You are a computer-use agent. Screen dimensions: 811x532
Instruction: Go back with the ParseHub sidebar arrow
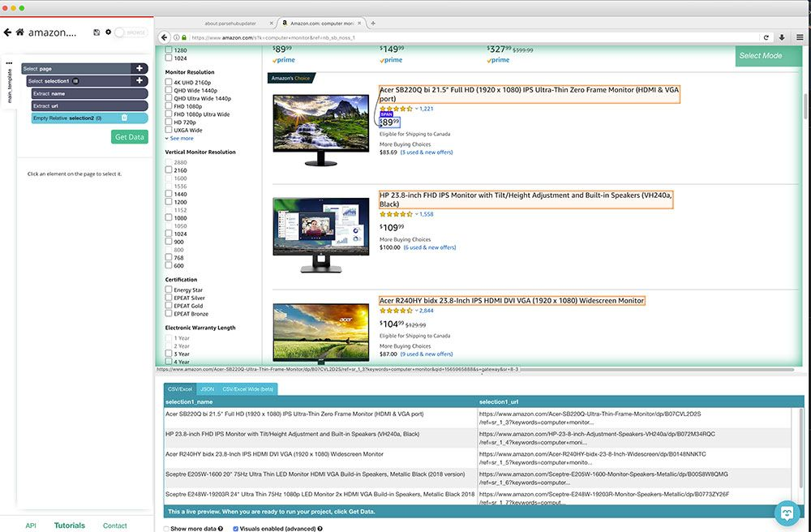tap(7, 32)
